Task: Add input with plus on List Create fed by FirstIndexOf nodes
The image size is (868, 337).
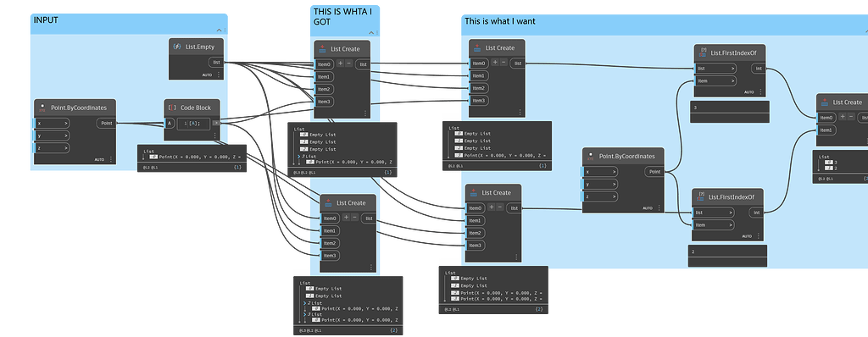Action: [842, 117]
